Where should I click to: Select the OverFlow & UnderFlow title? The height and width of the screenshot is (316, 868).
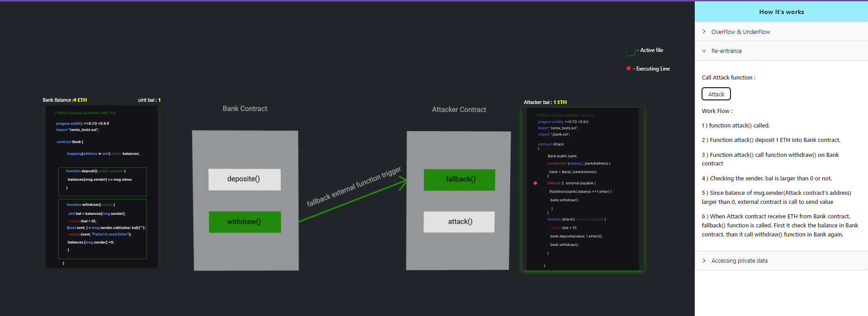tap(740, 32)
